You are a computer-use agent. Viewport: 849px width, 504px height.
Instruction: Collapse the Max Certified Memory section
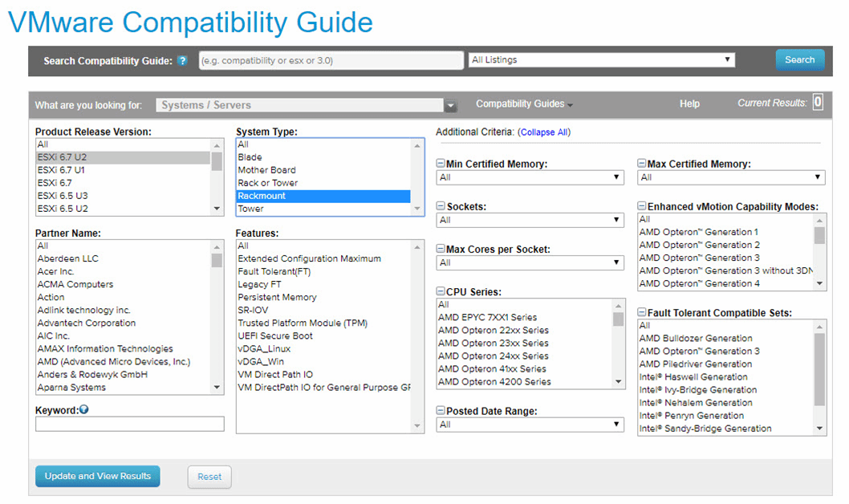tap(642, 164)
